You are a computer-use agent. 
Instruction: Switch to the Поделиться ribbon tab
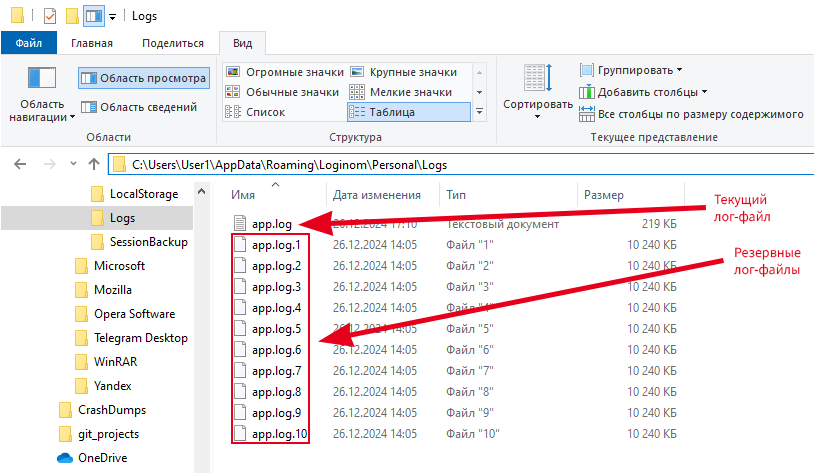point(173,43)
